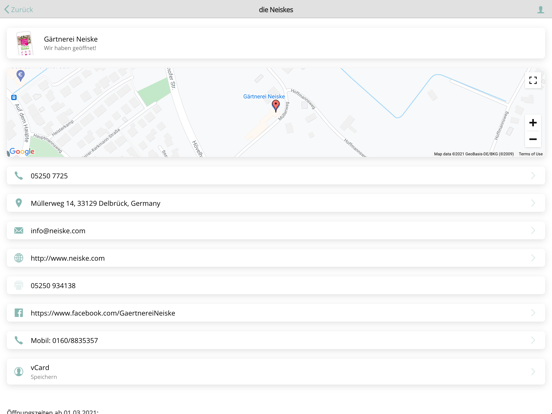The image size is (552, 414).
Task: Open the user profile icon
Action: point(540,10)
